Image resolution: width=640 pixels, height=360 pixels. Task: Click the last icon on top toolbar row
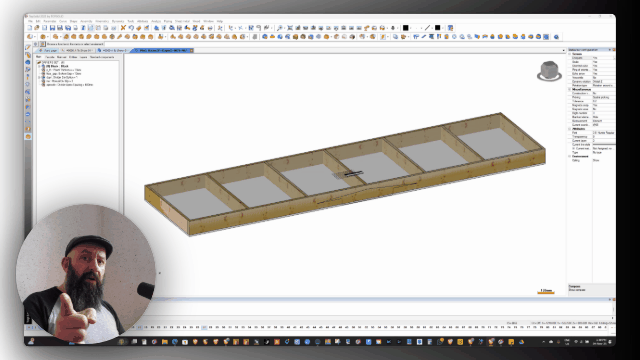[450, 28]
